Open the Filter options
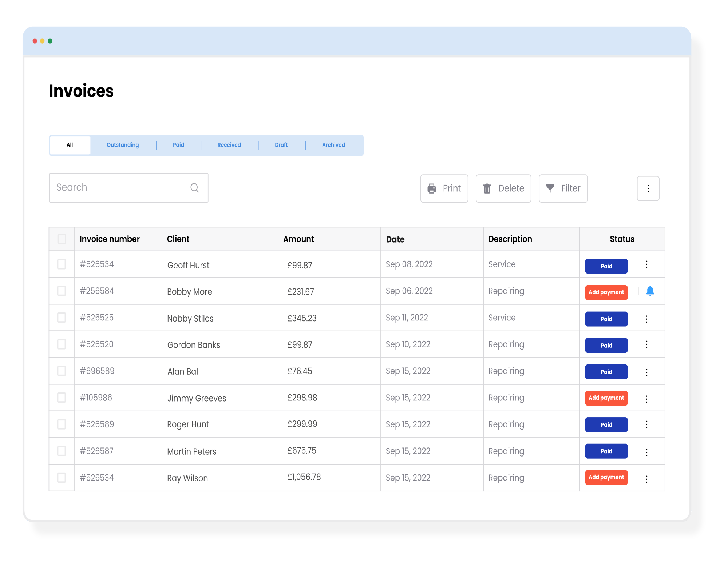The image size is (728, 586). pos(563,188)
